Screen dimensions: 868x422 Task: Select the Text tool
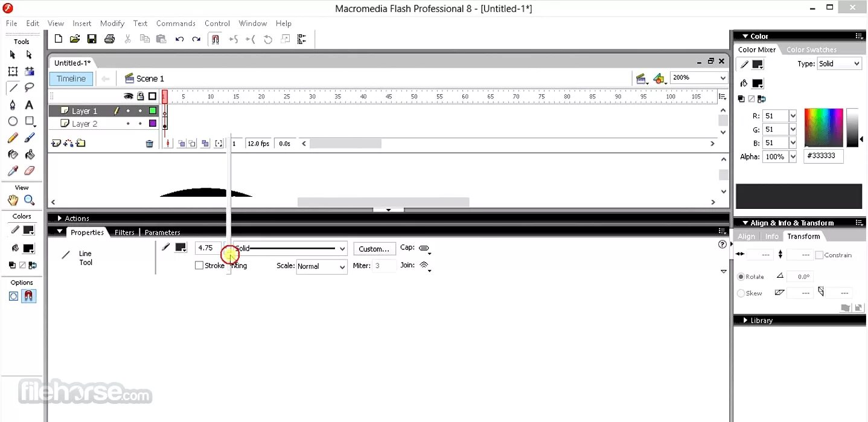[29, 104]
